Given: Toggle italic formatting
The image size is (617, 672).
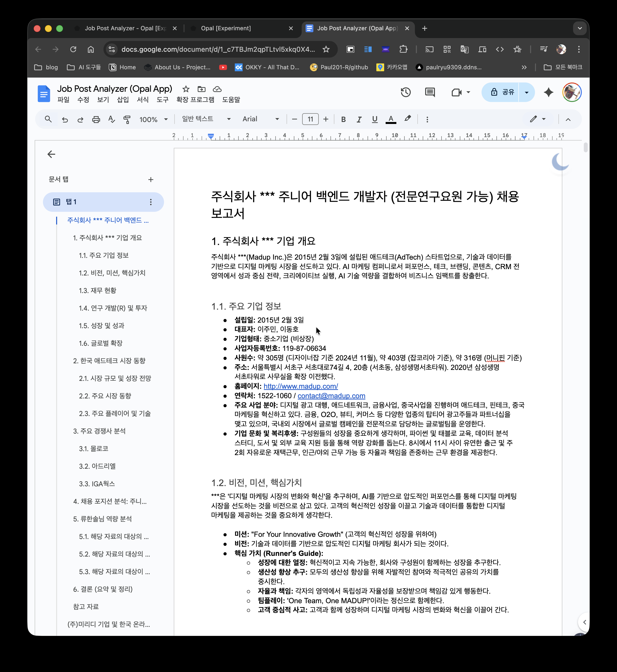Looking at the screenshot, I should [359, 119].
